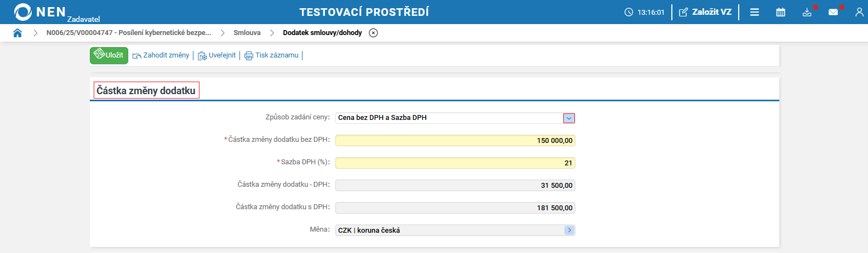Open downloads icon with red badge
The image size is (868, 253).
pos(807,12)
